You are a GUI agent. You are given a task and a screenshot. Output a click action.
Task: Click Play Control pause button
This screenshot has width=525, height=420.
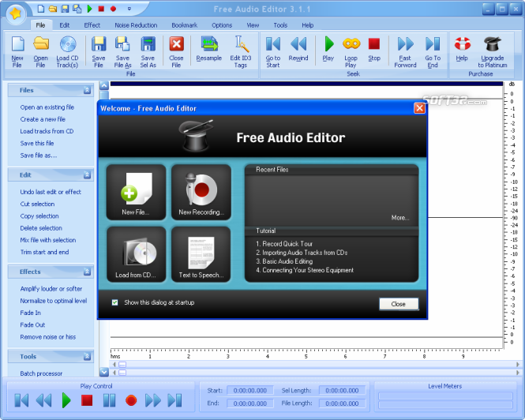pyautogui.click(x=109, y=400)
